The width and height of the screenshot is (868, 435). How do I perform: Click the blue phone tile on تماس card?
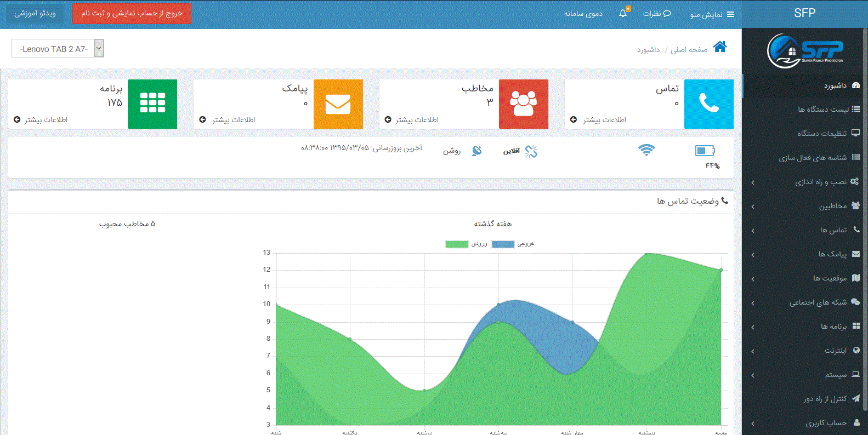(709, 104)
